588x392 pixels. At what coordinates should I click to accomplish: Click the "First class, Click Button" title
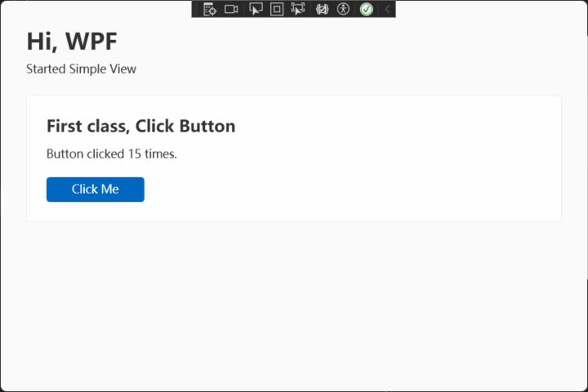pos(141,126)
